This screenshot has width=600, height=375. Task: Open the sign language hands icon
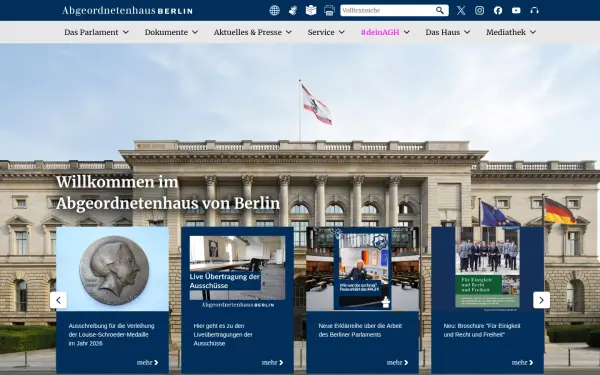coord(293,10)
